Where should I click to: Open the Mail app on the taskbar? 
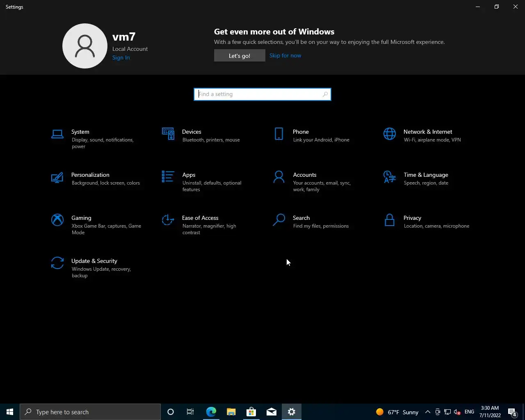point(271,412)
